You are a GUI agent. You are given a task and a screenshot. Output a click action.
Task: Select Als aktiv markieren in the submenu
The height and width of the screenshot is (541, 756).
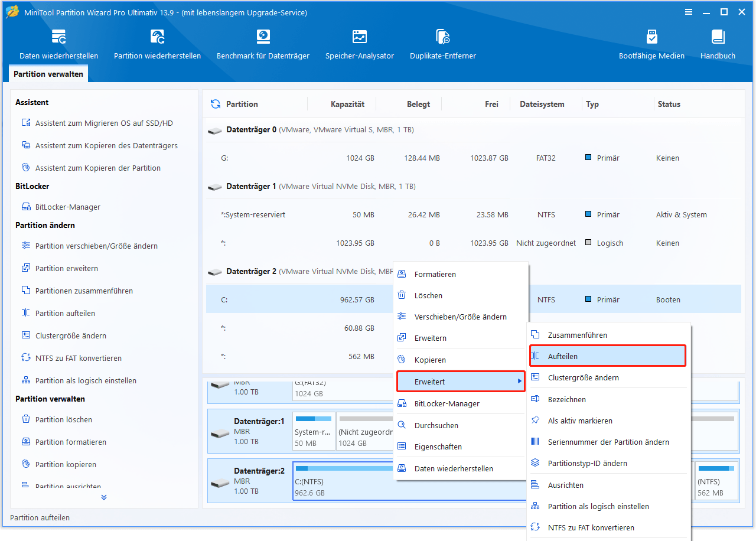pos(608,421)
